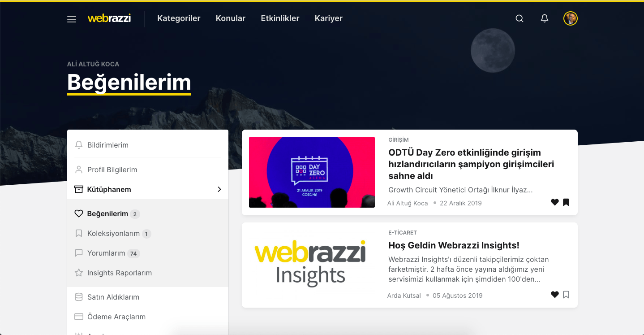Viewport: 644px width, 335px height.
Task: Click the GİRİŞİM category label
Action: (x=398, y=140)
